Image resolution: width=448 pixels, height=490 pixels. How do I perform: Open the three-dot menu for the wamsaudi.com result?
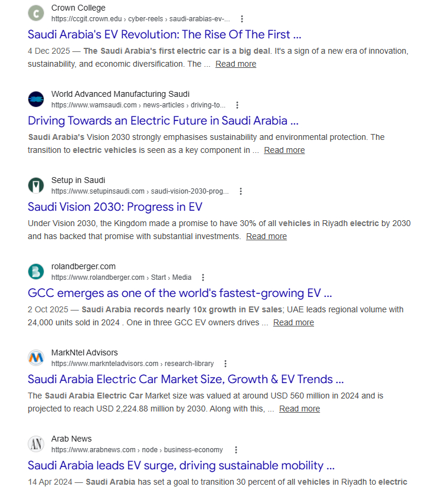237,105
